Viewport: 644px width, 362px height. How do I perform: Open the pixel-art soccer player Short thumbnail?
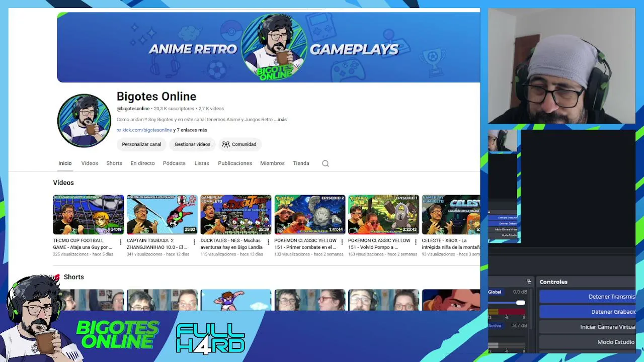236,300
